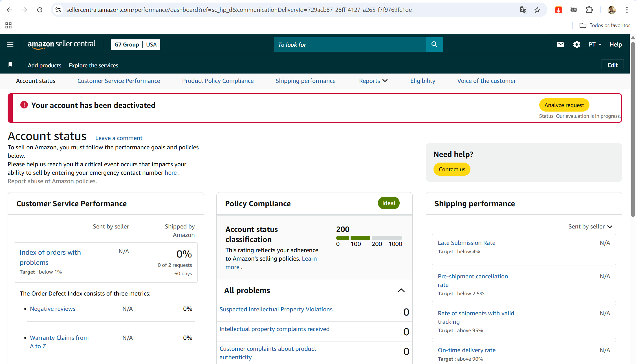Open Voice of the customer tab
The height and width of the screenshot is (364, 636).
(487, 81)
